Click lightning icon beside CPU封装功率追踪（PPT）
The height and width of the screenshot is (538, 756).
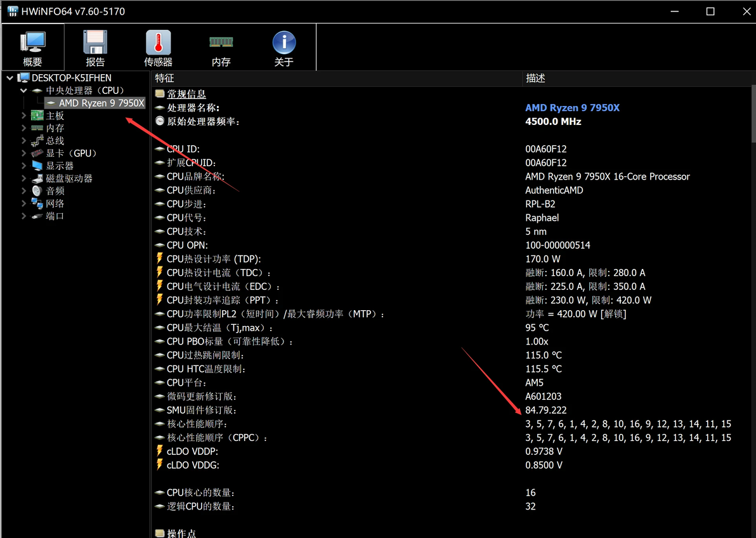pyautogui.click(x=160, y=299)
